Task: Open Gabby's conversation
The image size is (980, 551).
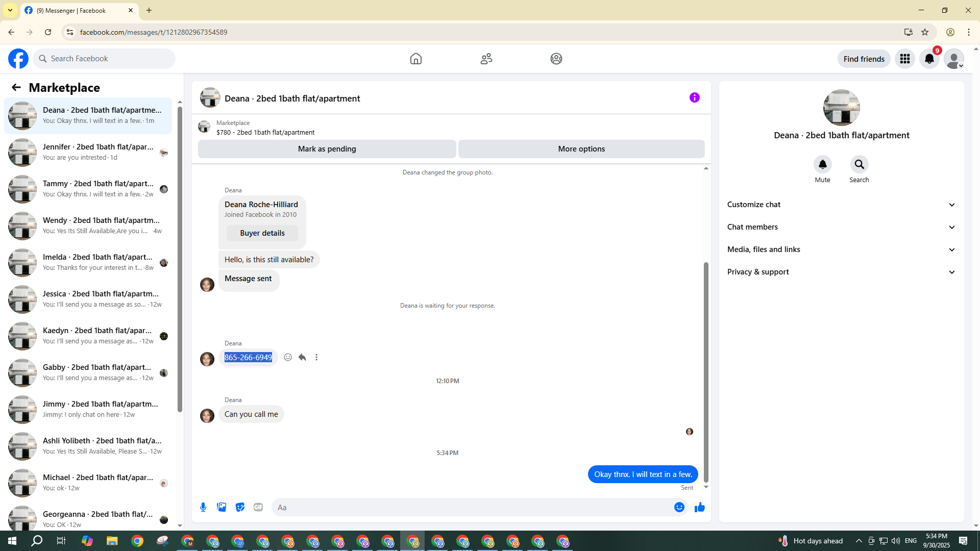Action: (88, 373)
